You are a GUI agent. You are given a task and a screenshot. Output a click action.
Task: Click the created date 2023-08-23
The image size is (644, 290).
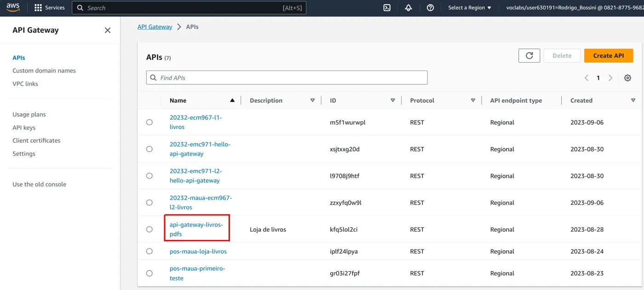(x=587, y=273)
